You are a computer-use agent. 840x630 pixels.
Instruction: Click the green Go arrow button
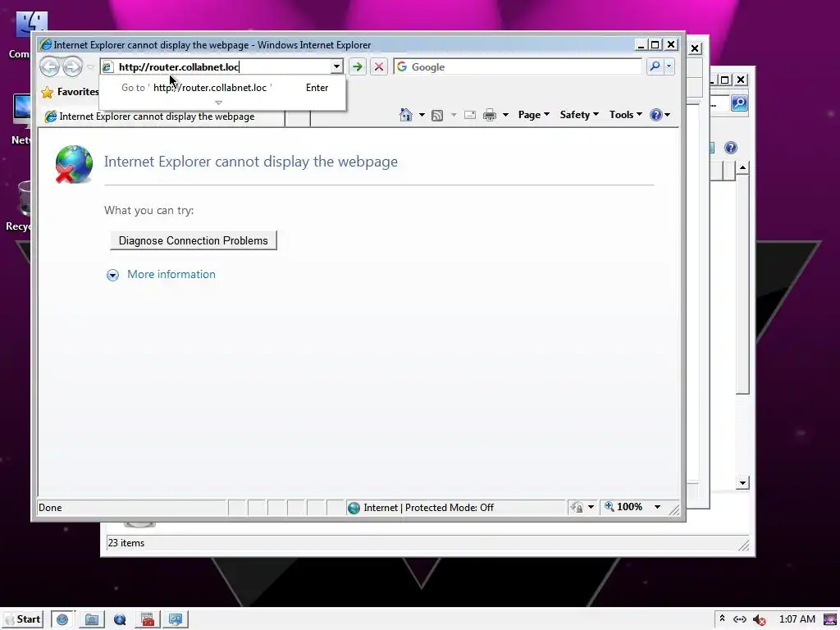(x=358, y=67)
